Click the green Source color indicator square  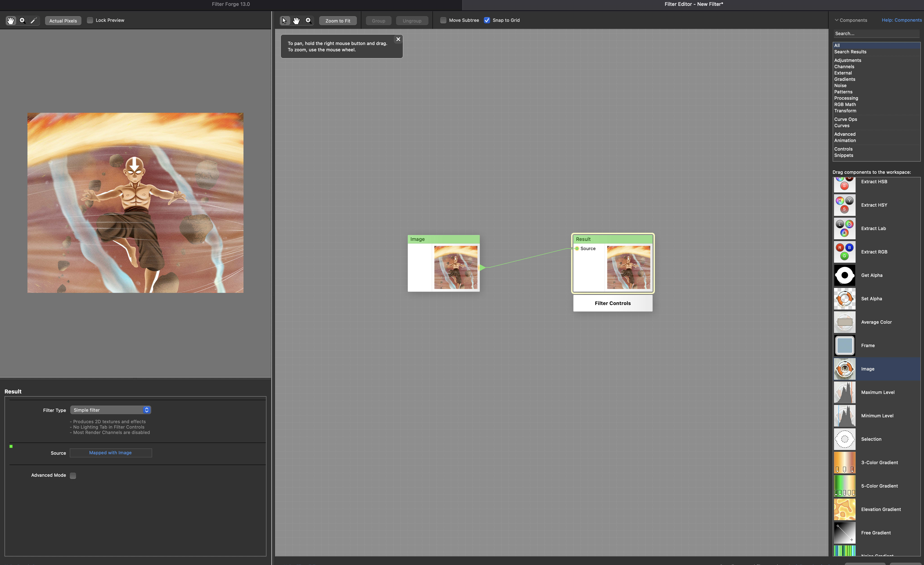pyautogui.click(x=11, y=446)
